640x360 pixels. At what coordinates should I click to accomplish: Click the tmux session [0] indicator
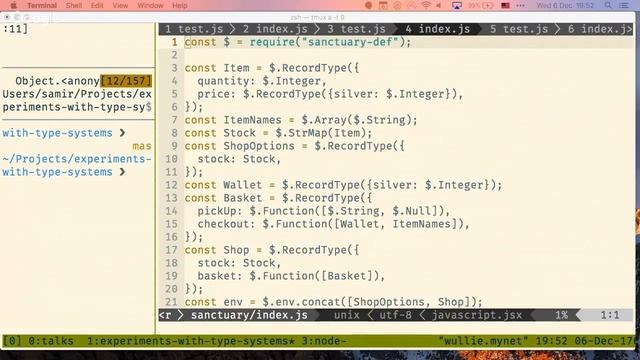point(12,341)
